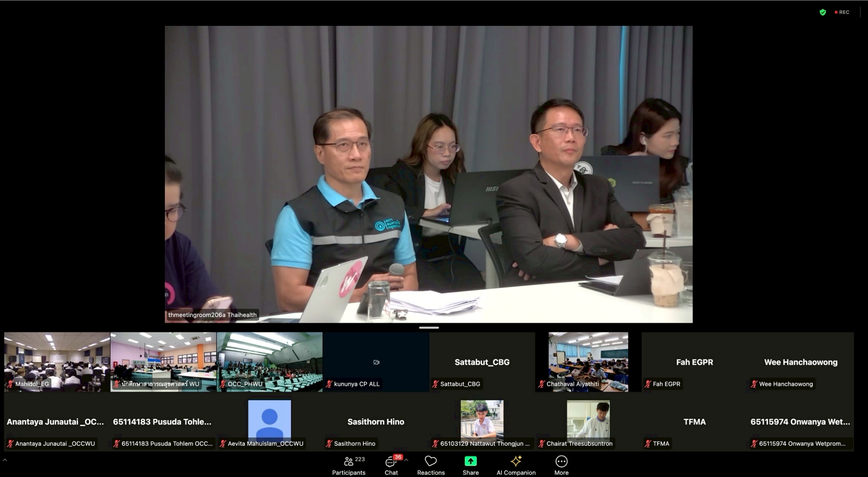Click the muted mic icon on the TFMA tile
Screen dimensions: 868x477
[648, 444]
